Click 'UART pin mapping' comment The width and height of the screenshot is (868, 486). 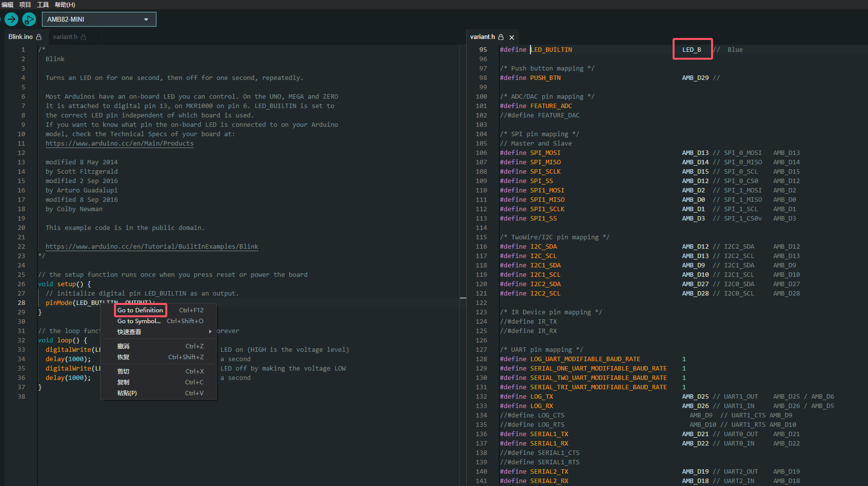pos(542,350)
